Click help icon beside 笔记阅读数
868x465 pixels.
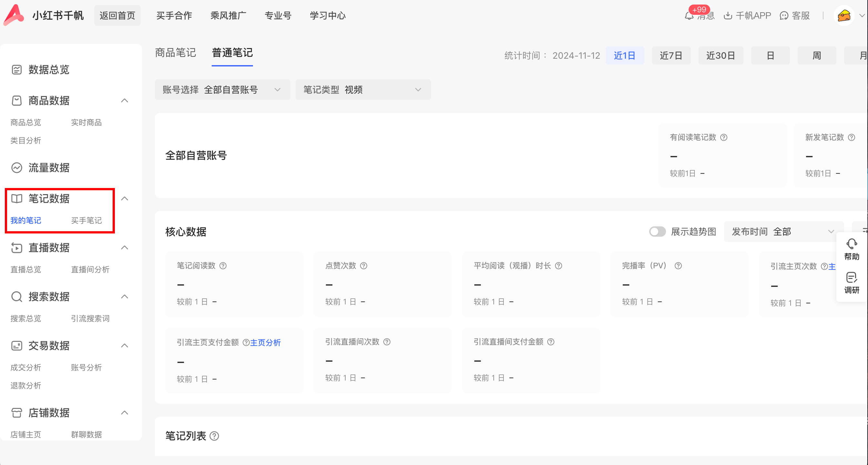pyautogui.click(x=223, y=266)
